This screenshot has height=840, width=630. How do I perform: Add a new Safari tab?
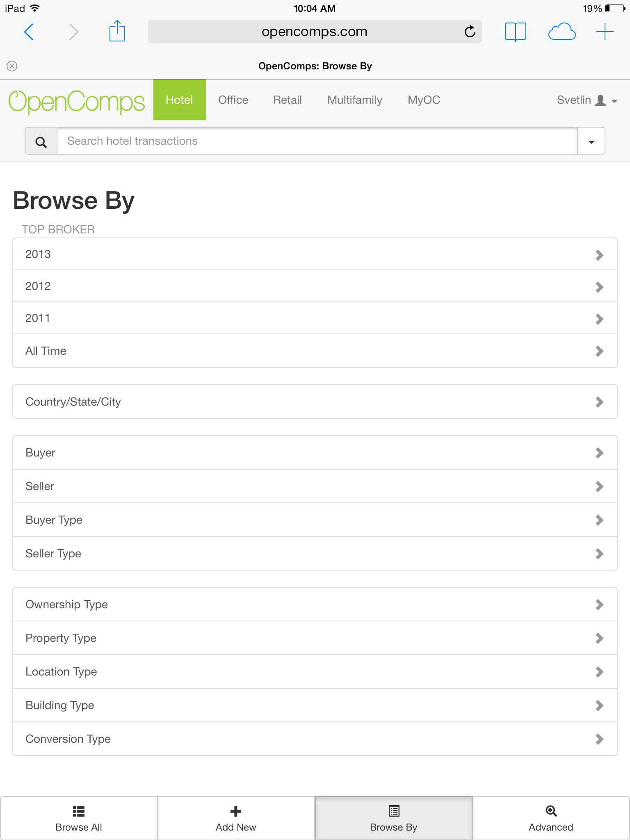605,32
